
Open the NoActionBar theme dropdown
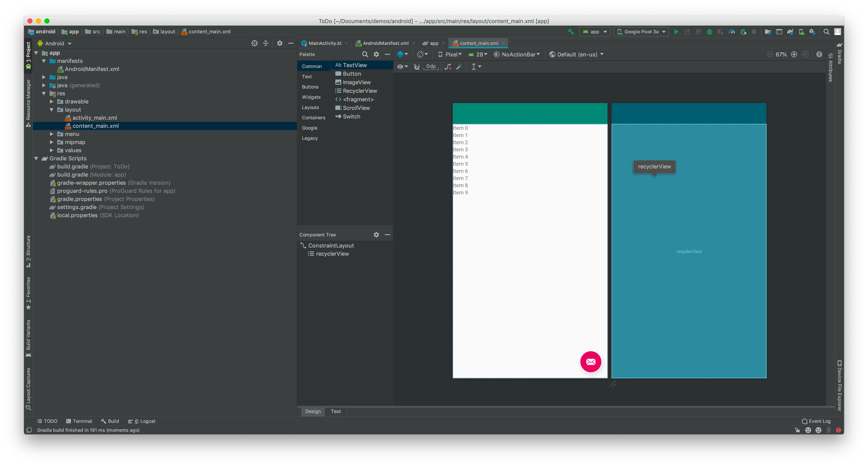coord(517,54)
